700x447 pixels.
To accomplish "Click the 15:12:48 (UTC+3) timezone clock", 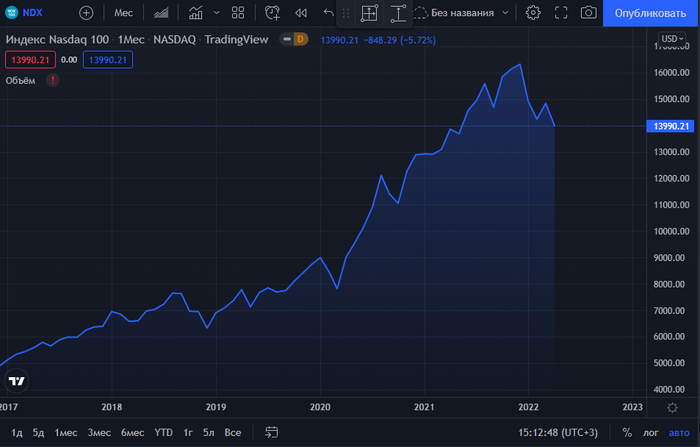I will 558,433.
